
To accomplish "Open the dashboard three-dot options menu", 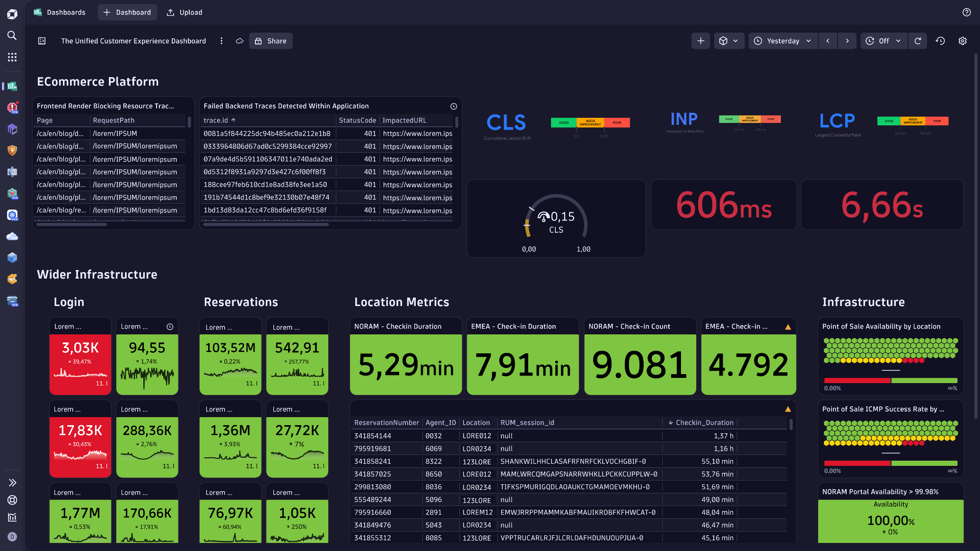I will point(221,41).
